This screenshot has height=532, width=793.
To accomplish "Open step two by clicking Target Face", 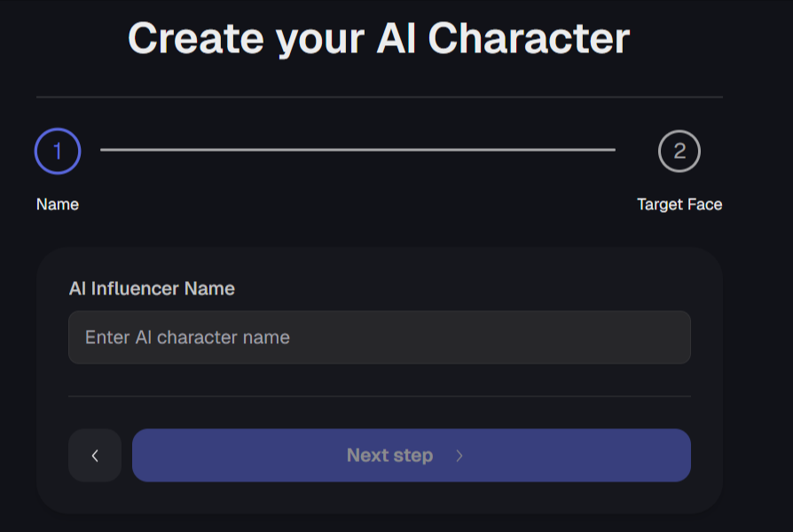I will (x=679, y=204).
